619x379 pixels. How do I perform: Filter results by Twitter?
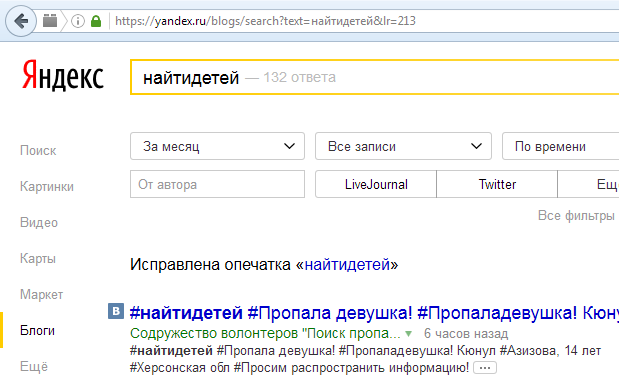497,184
